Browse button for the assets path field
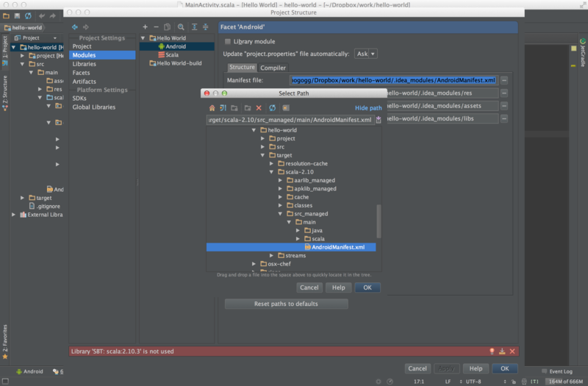 pyautogui.click(x=504, y=106)
